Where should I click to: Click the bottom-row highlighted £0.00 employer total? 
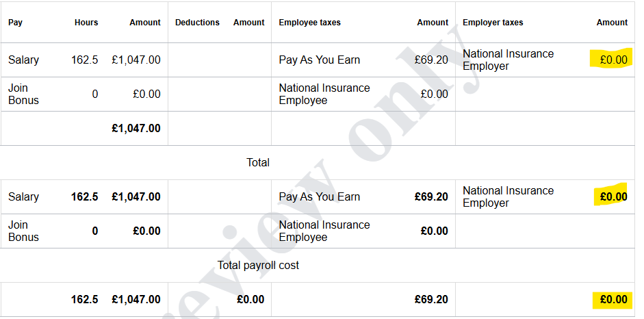(613, 300)
